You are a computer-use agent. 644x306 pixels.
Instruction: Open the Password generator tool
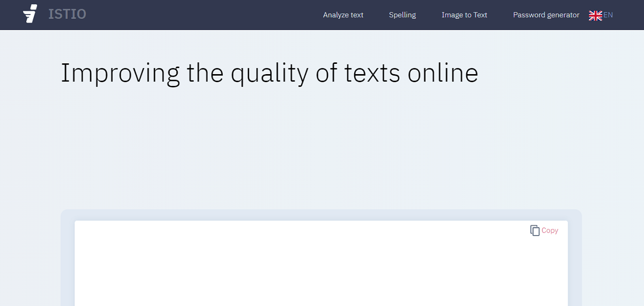(x=546, y=15)
